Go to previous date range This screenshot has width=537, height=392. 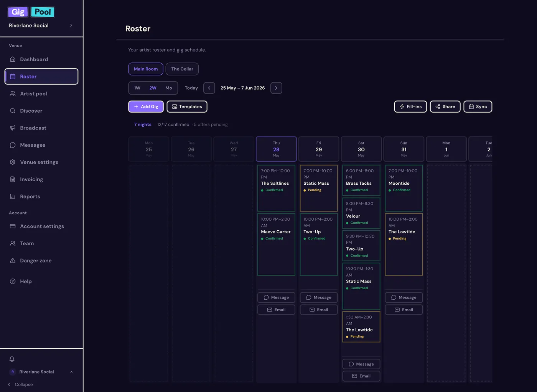[209, 88]
